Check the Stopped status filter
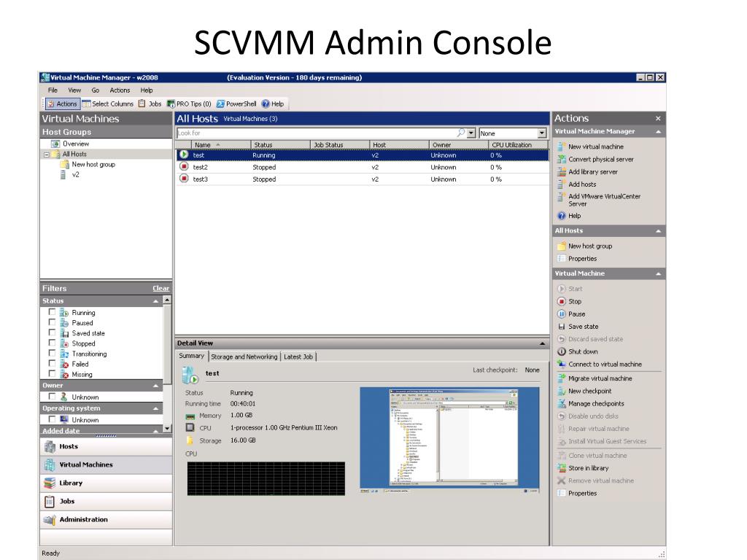This screenshot has width=747, height=560. click(x=52, y=343)
